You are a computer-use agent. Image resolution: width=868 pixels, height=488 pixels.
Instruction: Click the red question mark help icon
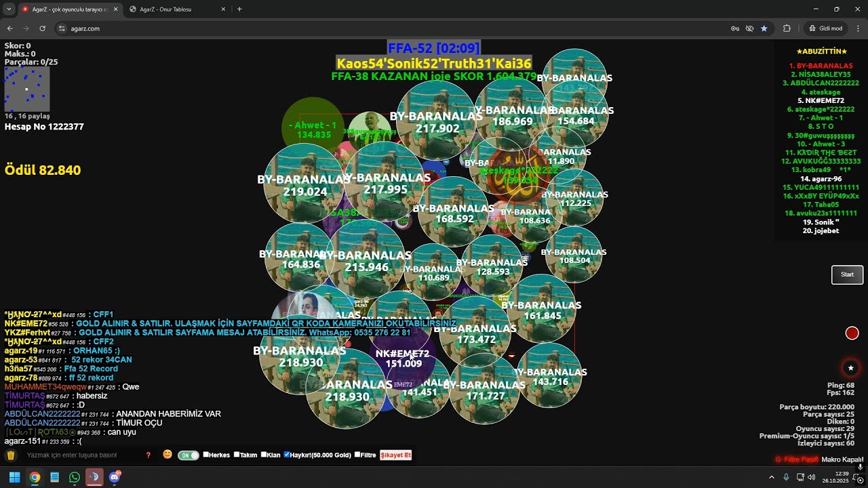(x=149, y=455)
